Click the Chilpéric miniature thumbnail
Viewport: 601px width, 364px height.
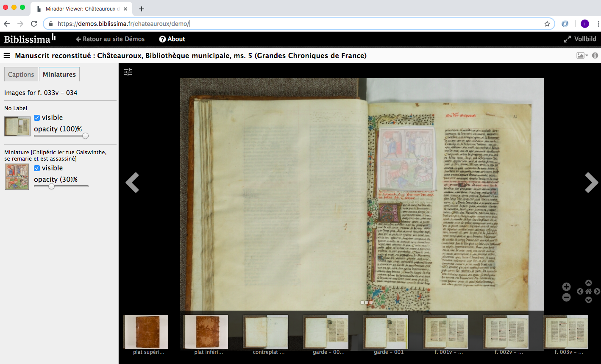click(x=17, y=177)
